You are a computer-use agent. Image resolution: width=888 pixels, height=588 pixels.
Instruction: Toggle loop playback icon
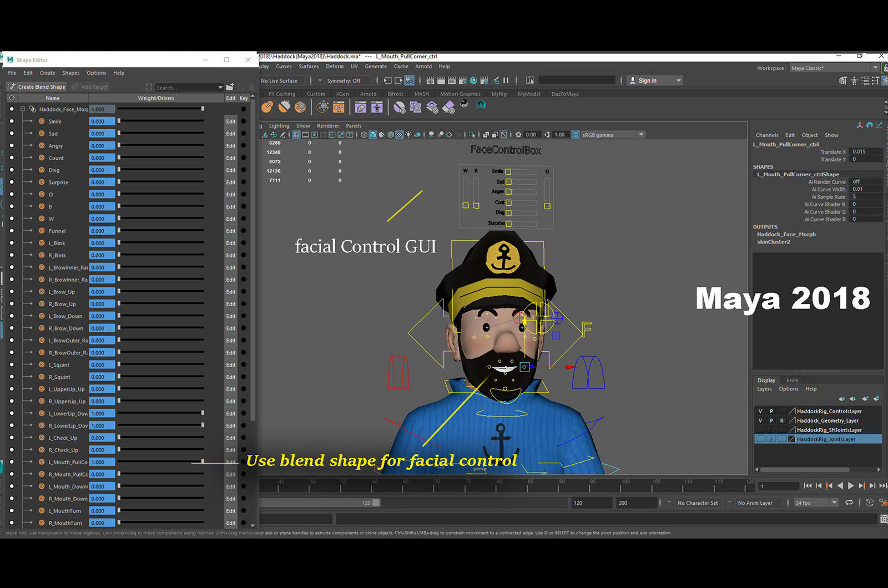(x=849, y=503)
